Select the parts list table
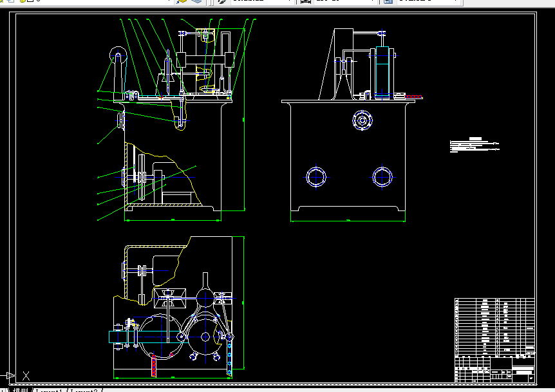The height and width of the screenshot is (392, 555). (494, 327)
